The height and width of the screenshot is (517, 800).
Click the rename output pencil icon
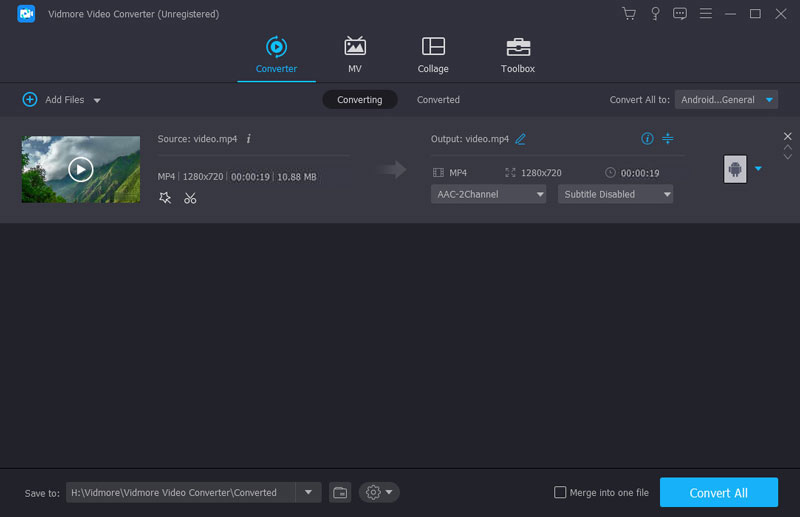tap(520, 139)
